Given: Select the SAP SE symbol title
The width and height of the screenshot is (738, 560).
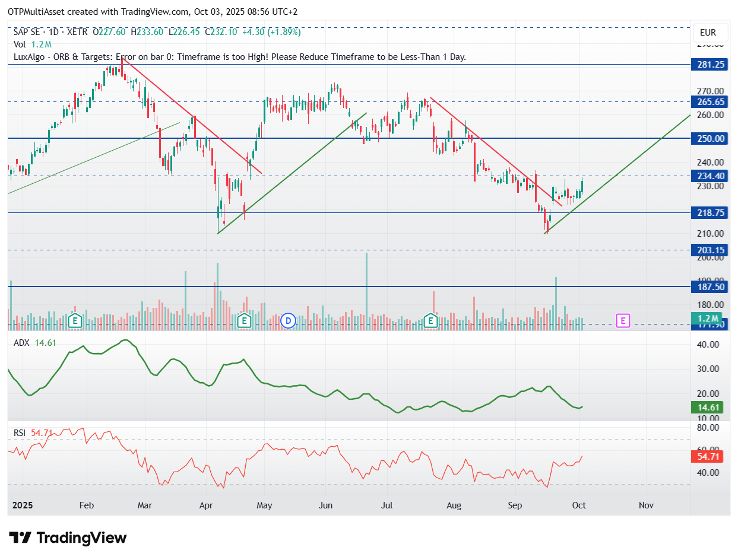Looking at the screenshot, I should point(31,31).
